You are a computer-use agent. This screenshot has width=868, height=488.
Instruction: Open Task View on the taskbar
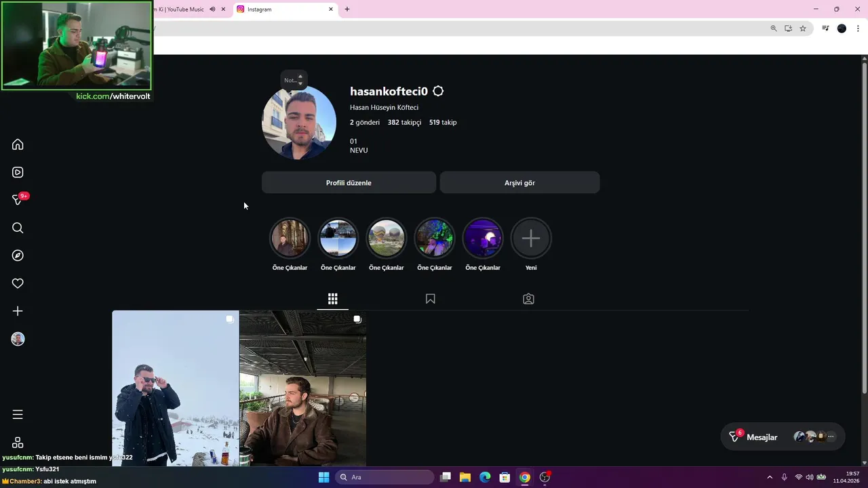point(446,477)
